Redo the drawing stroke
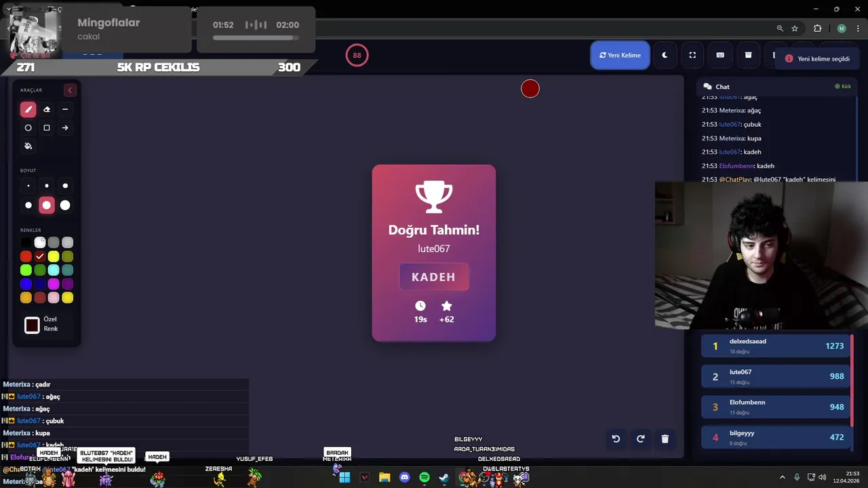Viewport: 868px width, 488px height. tap(640, 439)
